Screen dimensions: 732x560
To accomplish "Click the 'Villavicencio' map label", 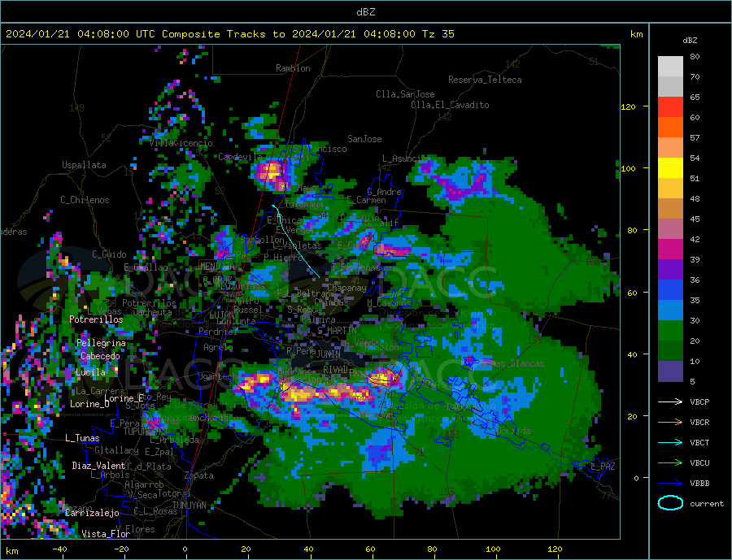I will pos(181,143).
